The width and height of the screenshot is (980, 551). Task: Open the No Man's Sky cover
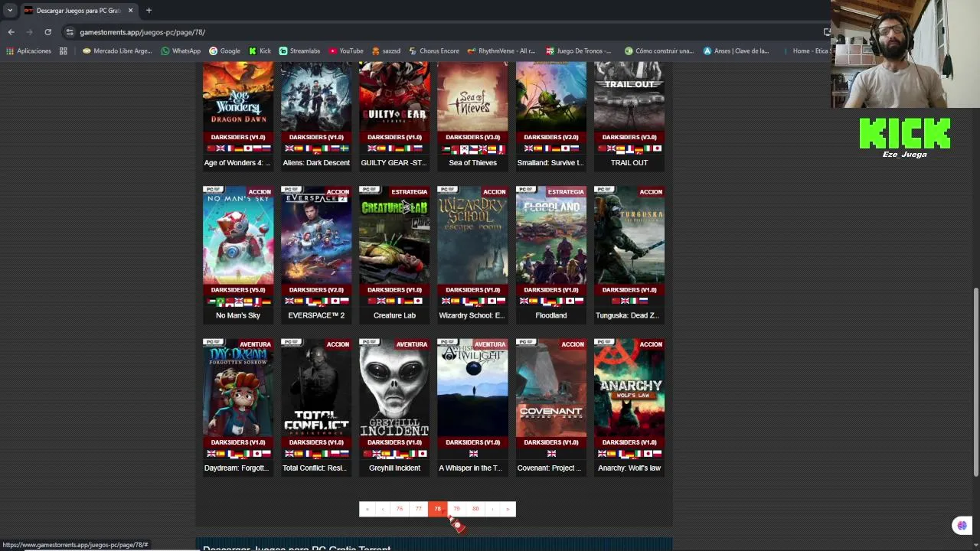coord(238,235)
